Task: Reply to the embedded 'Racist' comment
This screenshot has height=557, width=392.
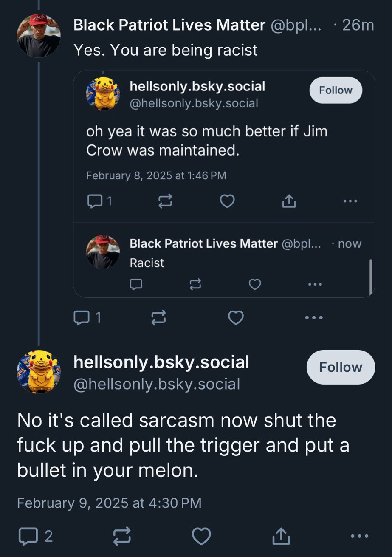Action: (x=136, y=284)
